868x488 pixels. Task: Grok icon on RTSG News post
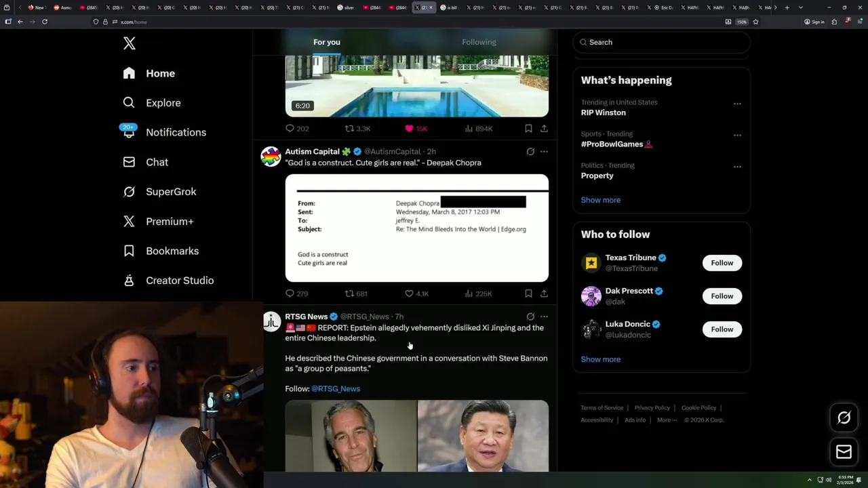(530, 317)
